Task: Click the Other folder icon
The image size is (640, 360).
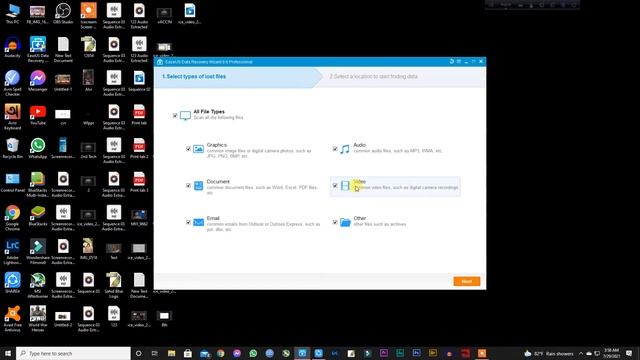Action: click(x=345, y=222)
